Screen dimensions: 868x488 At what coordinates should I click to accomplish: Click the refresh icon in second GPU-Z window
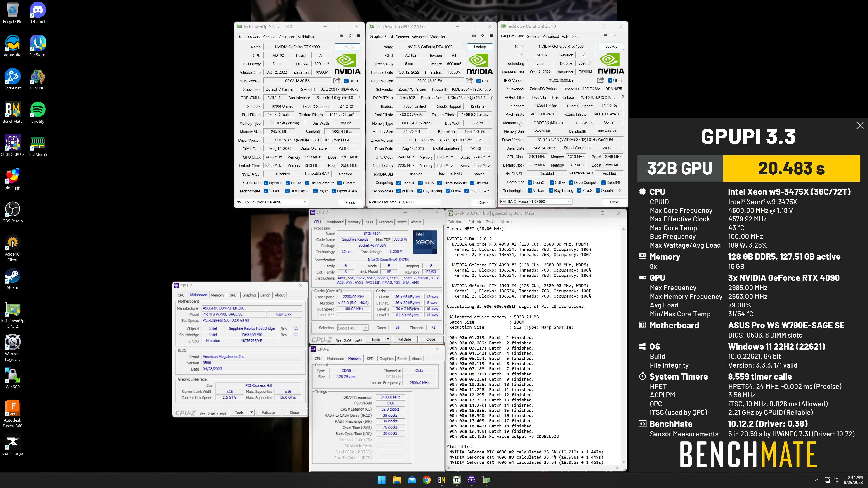[483, 36]
